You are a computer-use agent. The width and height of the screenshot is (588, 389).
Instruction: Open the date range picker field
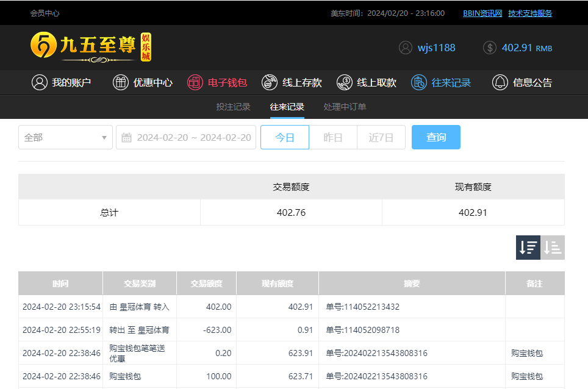click(x=186, y=137)
